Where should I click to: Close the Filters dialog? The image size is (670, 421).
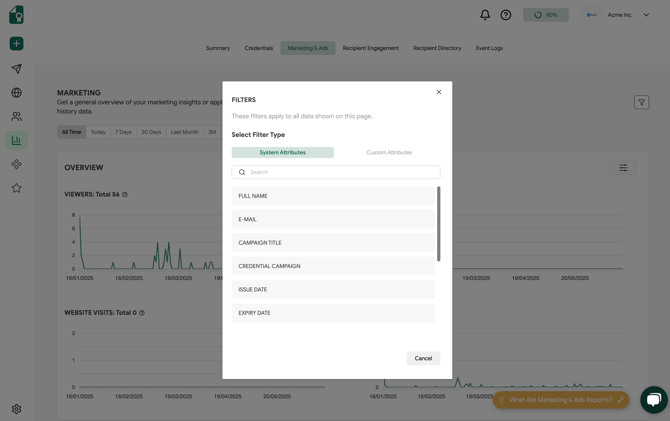tap(439, 92)
